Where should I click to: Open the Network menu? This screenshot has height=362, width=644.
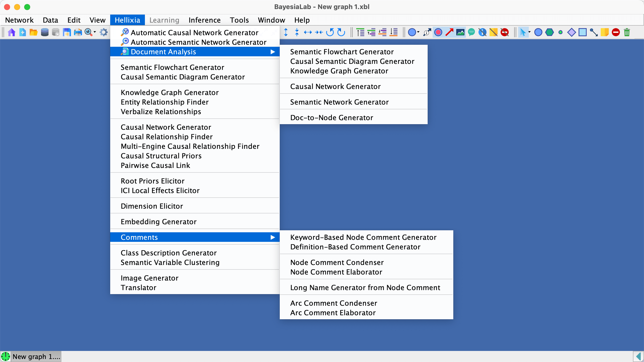click(x=19, y=20)
